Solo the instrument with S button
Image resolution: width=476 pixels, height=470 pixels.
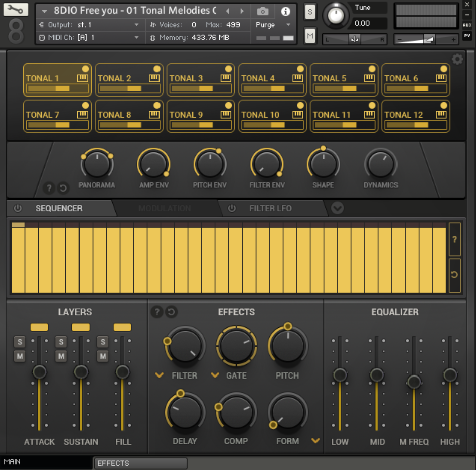pyautogui.click(x=310, y=12)
